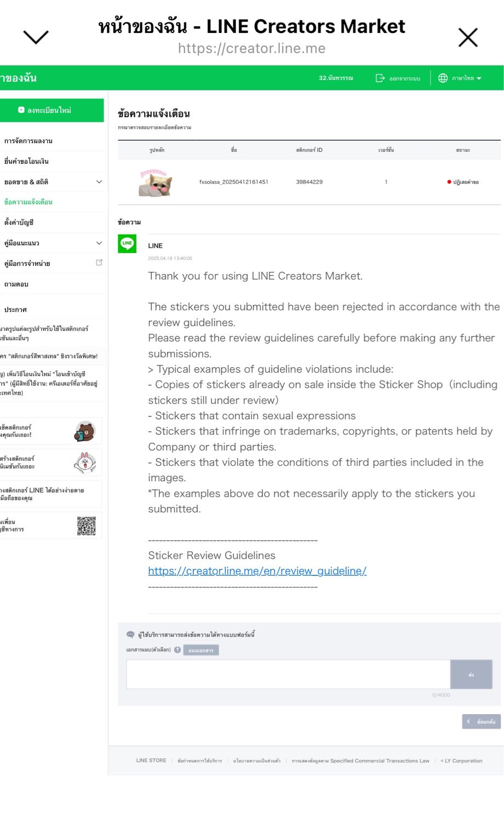
Task: Click the LY Corporation footer text
Action: (462, 761)
